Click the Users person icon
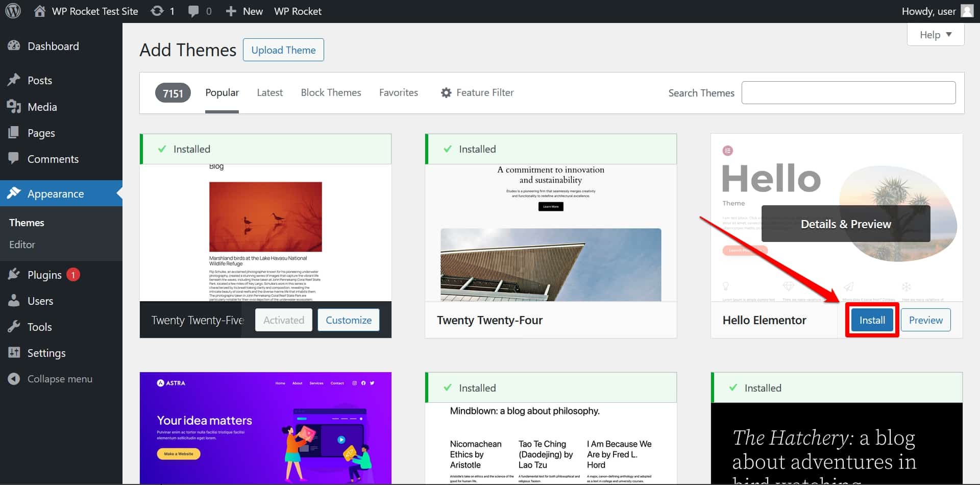Screen dimensions: 980x485 click(14, 301)
